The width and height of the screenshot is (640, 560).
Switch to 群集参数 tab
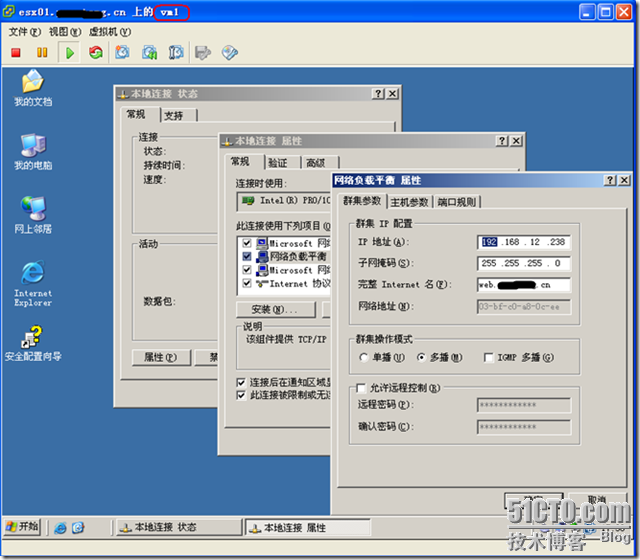coord(362,201)
